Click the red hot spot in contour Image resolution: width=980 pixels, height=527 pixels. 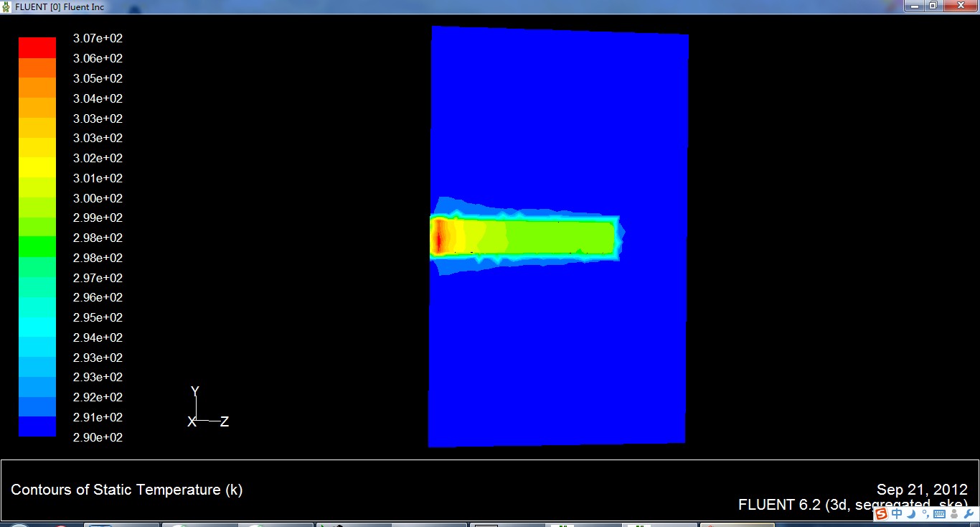tap(438, 237)
